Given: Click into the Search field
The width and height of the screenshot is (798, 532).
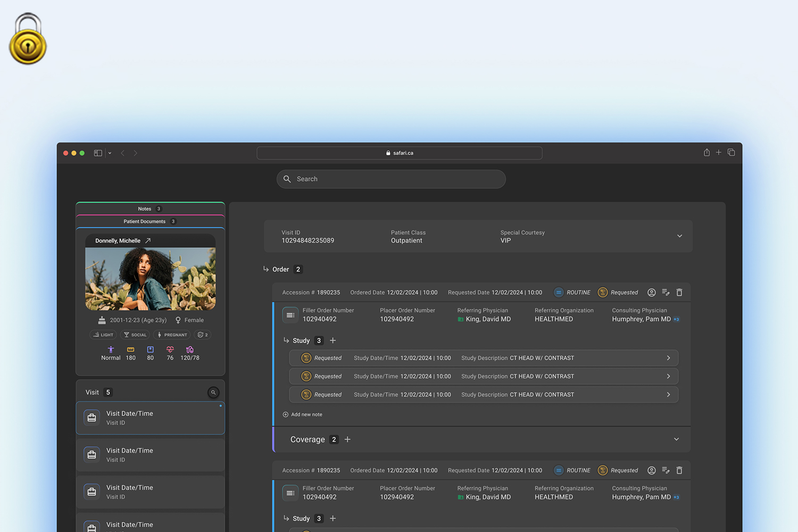Looking at the screenshot, I should [391, 179].
